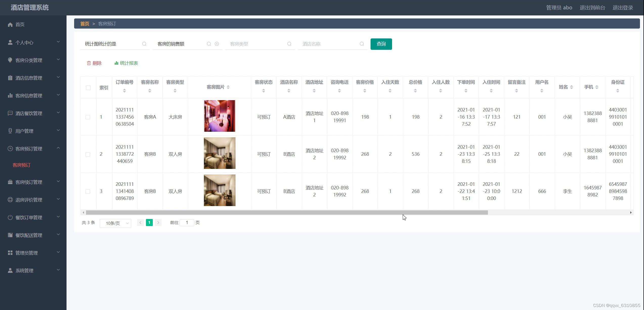Click the 删除 trash icon
This screenshot has width=644, height=310.
(89, 63)
